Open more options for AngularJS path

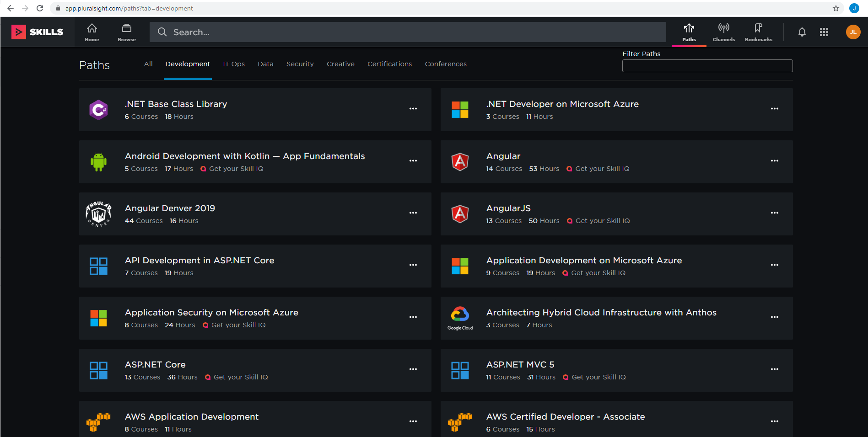[x=775, y=213]
